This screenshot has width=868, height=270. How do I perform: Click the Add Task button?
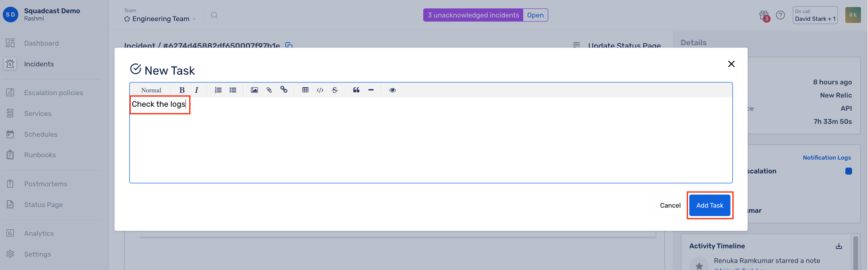(x=709, y=205)
